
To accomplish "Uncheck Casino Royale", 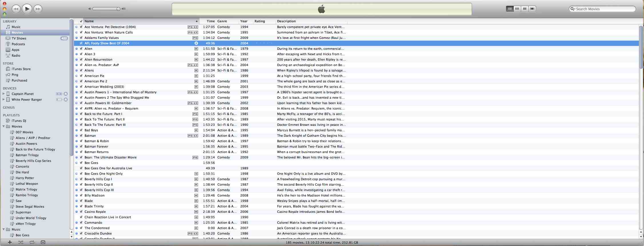I will (81, 212).
